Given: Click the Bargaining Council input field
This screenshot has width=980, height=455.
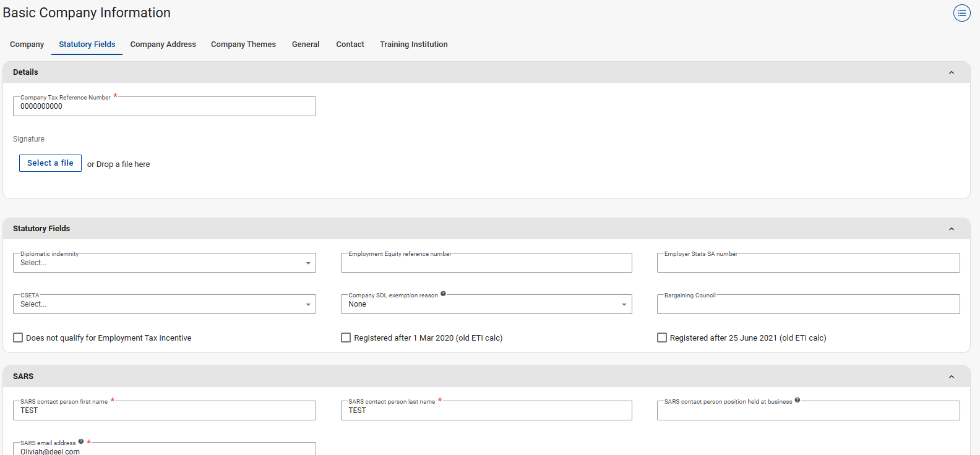Looking at the screenshot, I should pyautogui.click(x=807, y=305).
